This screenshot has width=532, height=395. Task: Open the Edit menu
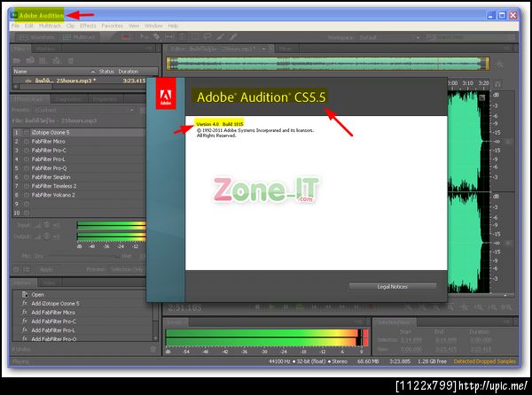tap(29, 26)
